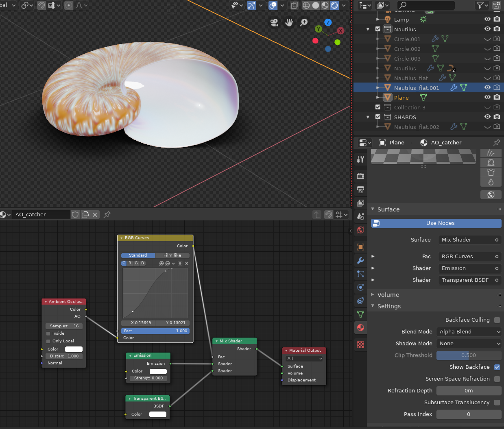This screenshot has width=504, height=429.
Task: Open the Object Data mesh properties tab
Action: 360,314
